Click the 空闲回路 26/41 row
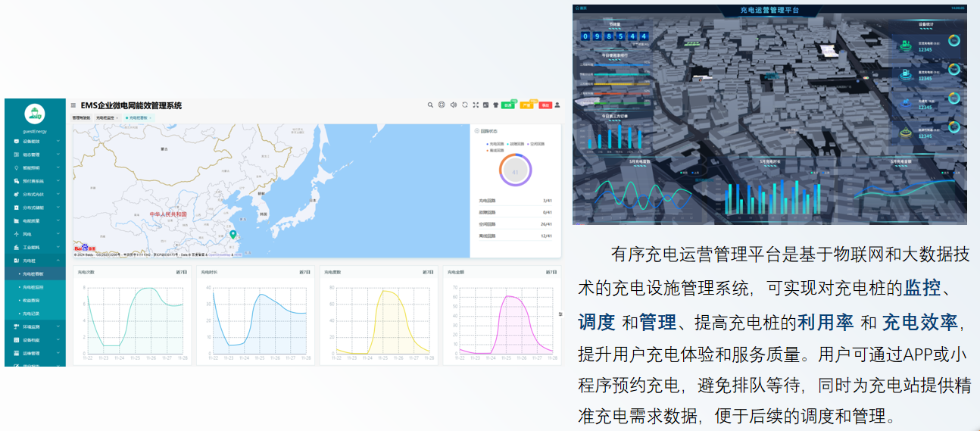Viewport: 980px width, 431px height. click(515, 223)
